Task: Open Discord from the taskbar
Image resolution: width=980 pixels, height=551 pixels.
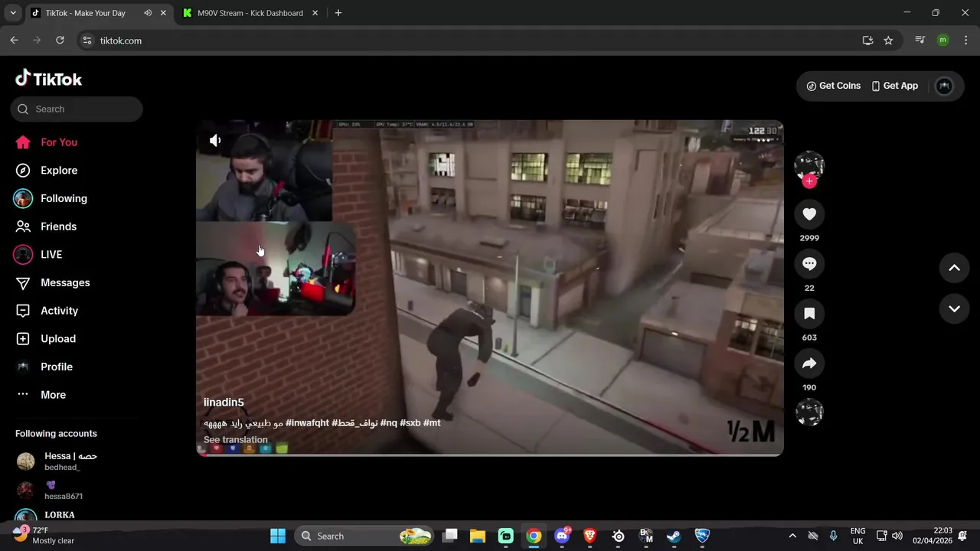Action: (x=562, y=536)
